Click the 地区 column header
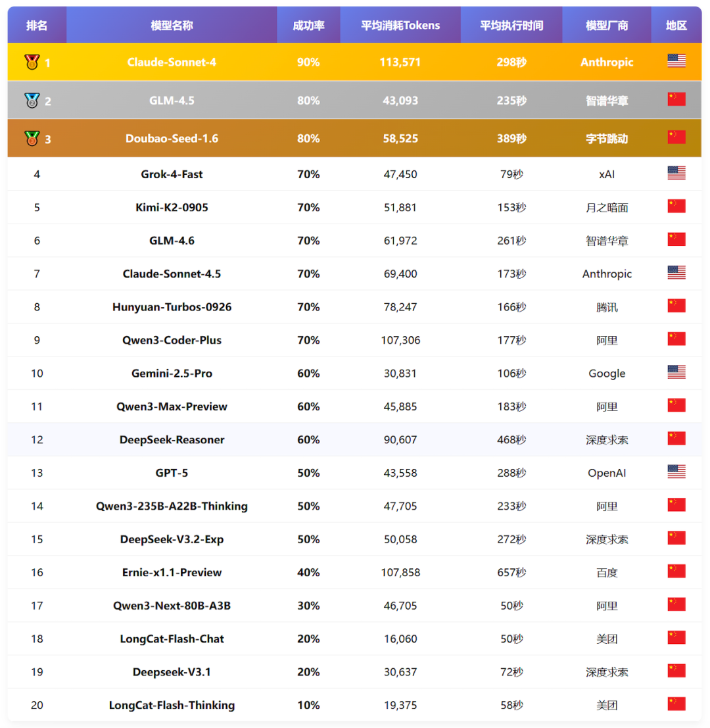Screen dimensions: 710x728 point(676,26)
